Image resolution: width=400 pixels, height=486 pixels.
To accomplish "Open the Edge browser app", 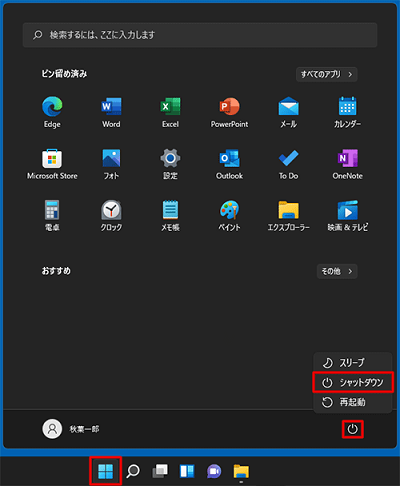I will (x=52, y=112).
